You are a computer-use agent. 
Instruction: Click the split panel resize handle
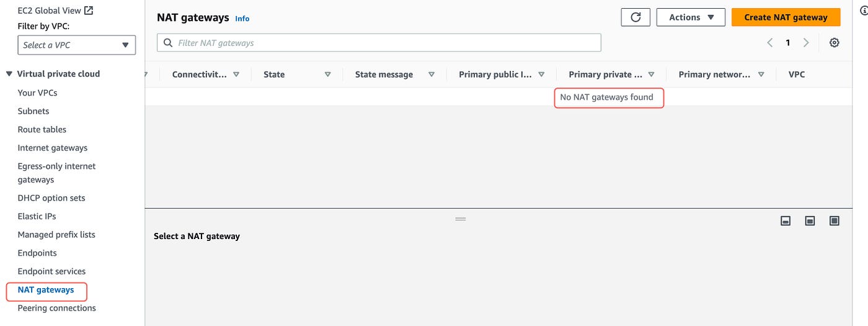pyautogui.click(x=460, y=219)
